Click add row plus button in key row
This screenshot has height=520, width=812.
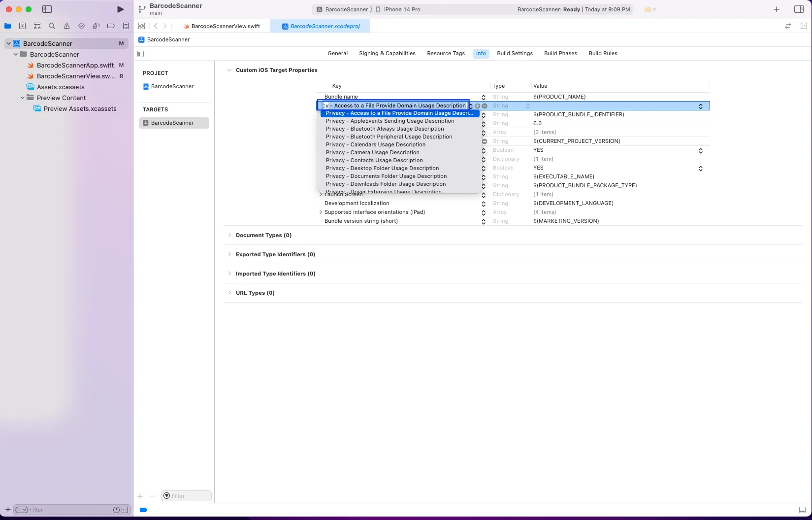(x=478, y=106)
